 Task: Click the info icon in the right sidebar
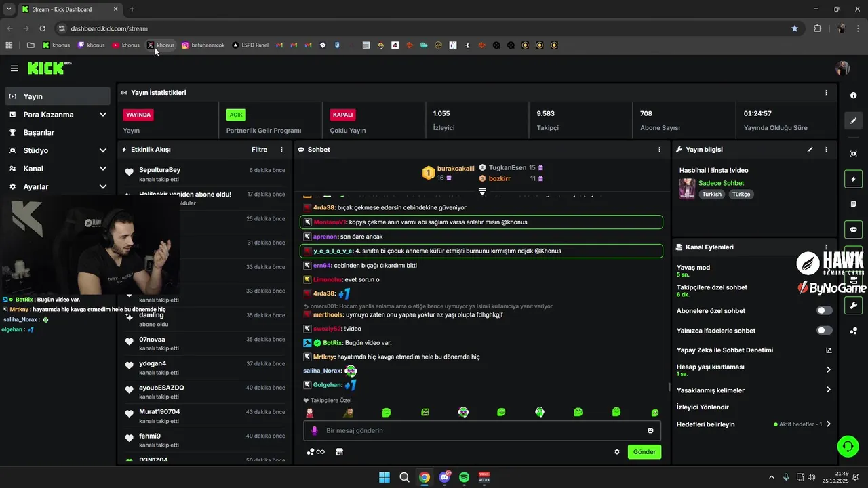pos(853,96)
